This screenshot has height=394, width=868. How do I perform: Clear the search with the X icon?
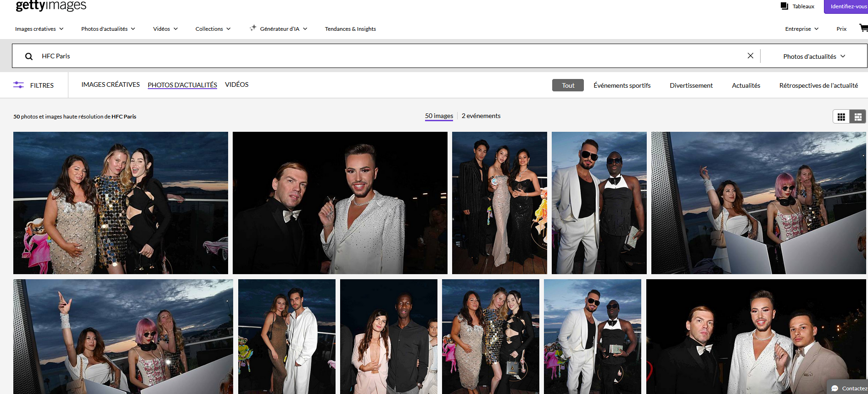tap(750, 56)
